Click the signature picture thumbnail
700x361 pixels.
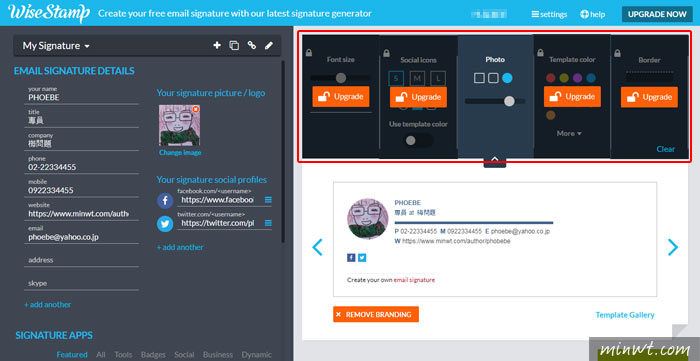(179, 126)
